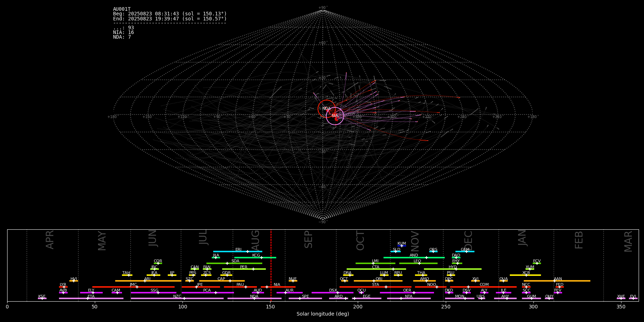Click the red dashed current solar longitude line
Viewport: 644px width, 322px height.
271,265
